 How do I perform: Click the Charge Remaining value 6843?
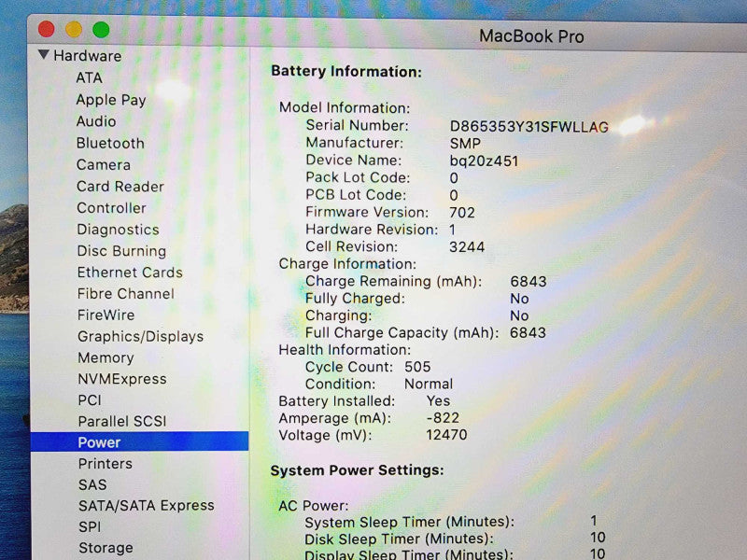click(x=529, y=282)
